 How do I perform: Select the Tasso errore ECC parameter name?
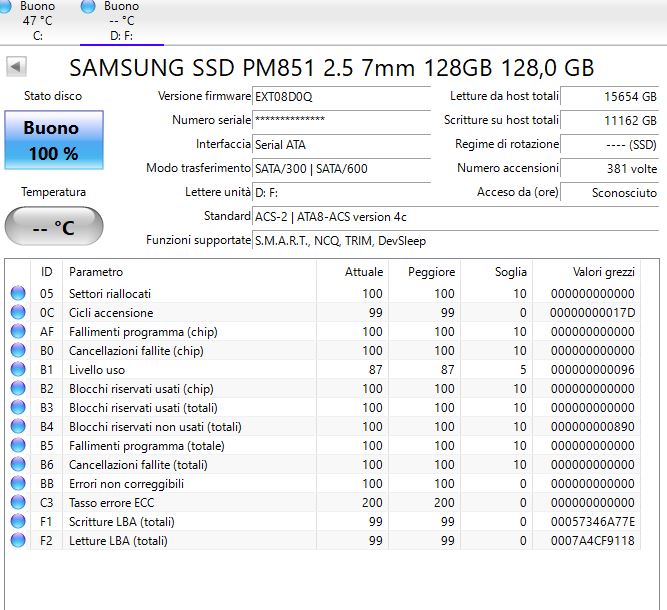point(111,503)
